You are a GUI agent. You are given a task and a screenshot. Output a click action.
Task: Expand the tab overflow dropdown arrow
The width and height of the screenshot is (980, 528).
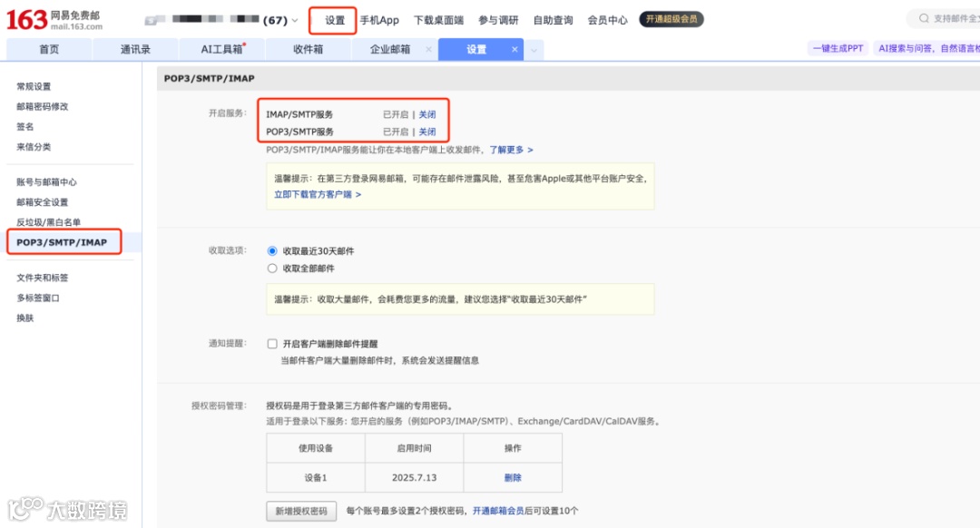pos(534,50)
